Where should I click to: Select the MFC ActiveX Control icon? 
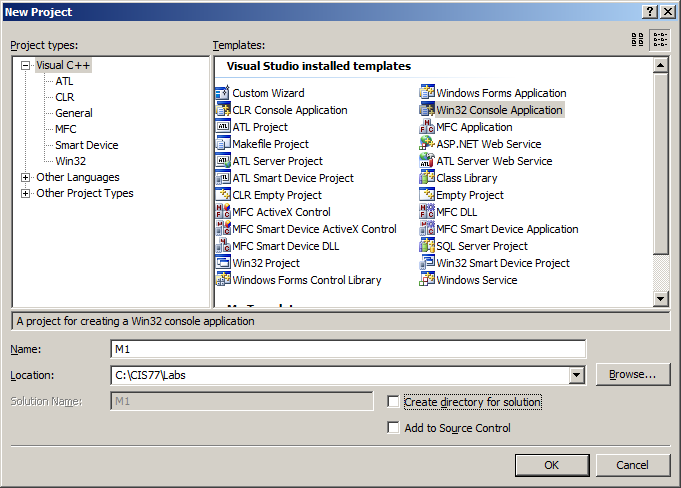click(x=223, y=212)
